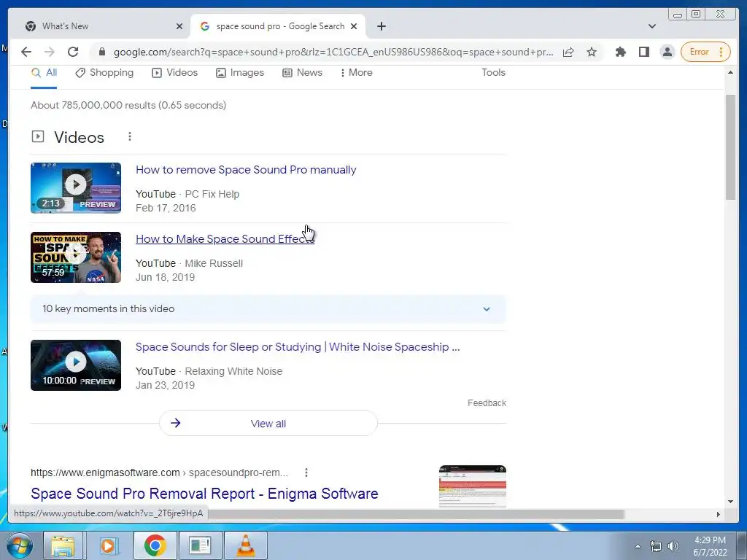Open the More filters menu
Image resolution: width=747 pixels, height=560 pixels.
click(x=356, y=73)
